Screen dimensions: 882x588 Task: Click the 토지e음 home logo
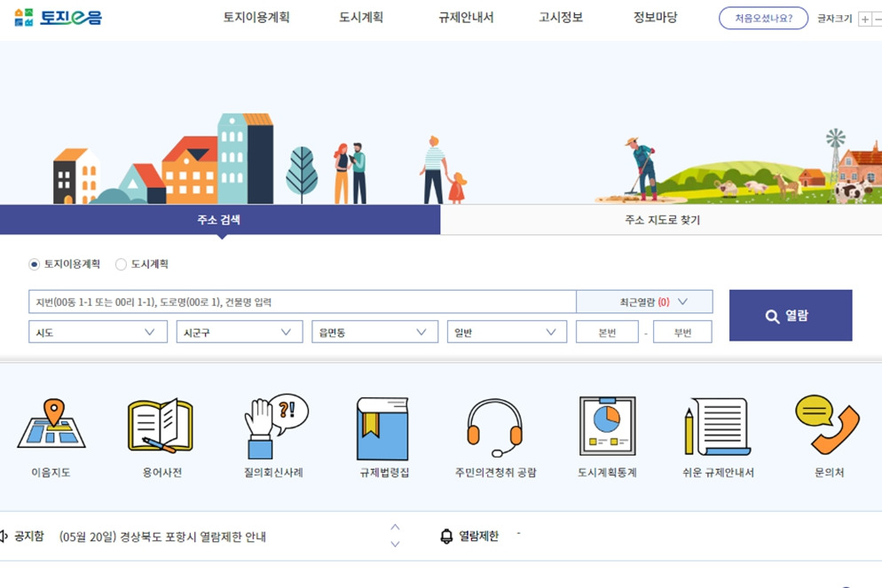(56, 16)
